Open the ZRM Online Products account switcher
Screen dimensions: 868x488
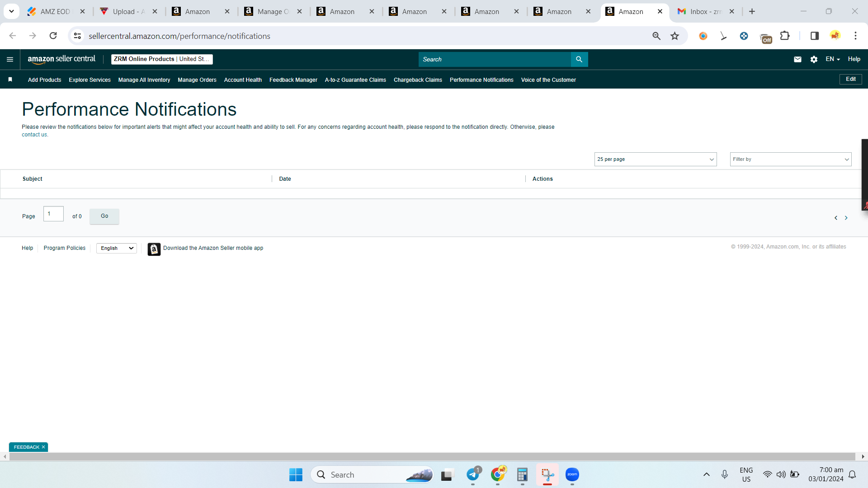[162, 59]
